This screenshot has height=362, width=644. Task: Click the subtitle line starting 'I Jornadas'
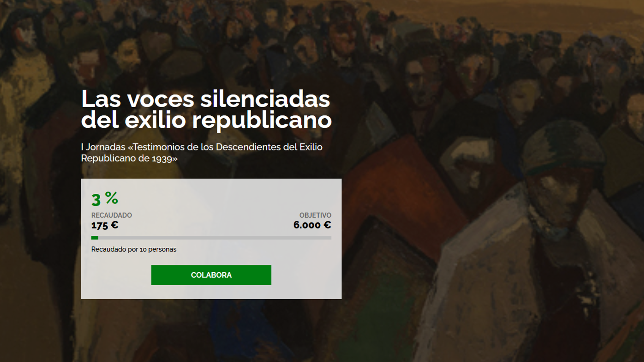point(202,147)
